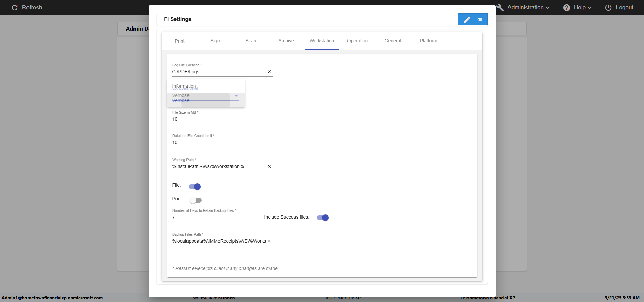Screen dimensions: 644x302
Task: Click the File Size in MB field
Action: [x=203, y=119]
